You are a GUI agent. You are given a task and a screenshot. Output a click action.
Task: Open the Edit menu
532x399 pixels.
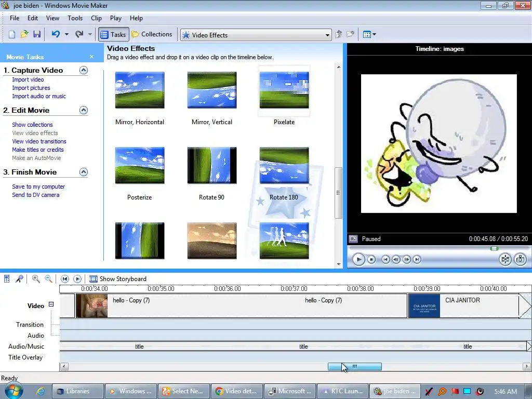tap(33, 18)
